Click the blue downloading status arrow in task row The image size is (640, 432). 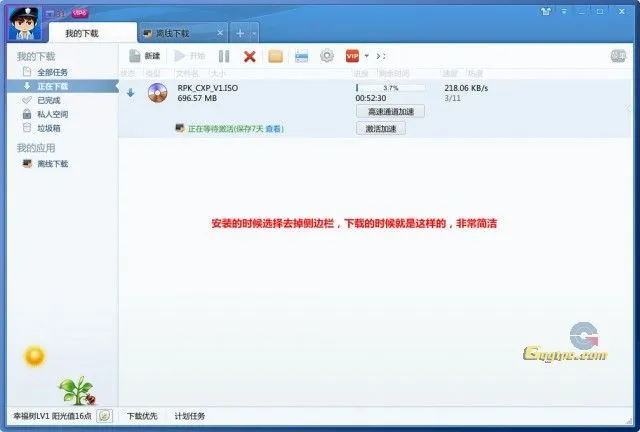pyautogui.click(x=131, y=93)
